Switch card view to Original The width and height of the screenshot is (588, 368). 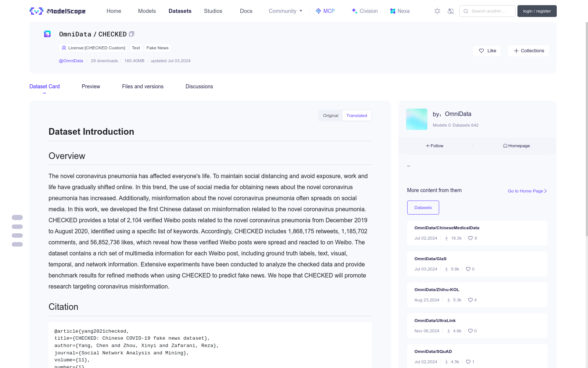point(331,116)
